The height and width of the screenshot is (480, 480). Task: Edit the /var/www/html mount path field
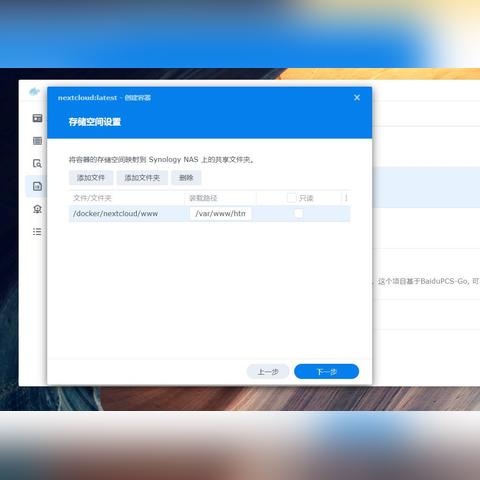(x=220, y=213)
